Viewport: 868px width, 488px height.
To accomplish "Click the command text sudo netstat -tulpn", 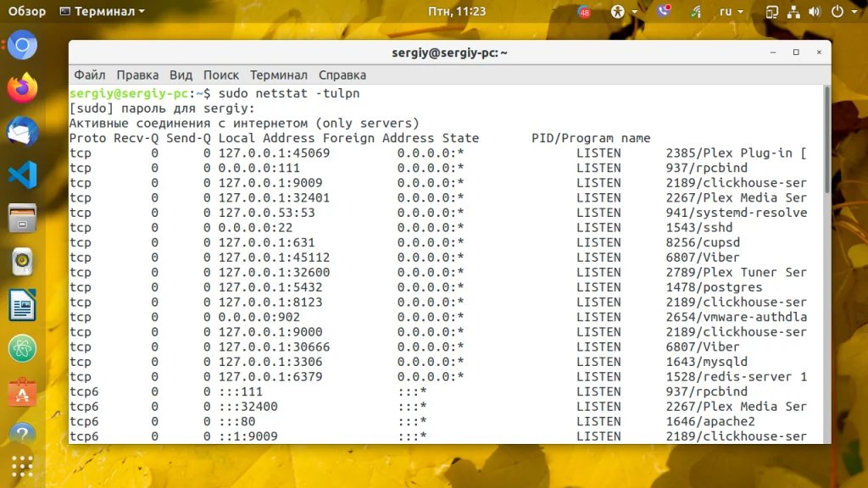I will 289,93.
